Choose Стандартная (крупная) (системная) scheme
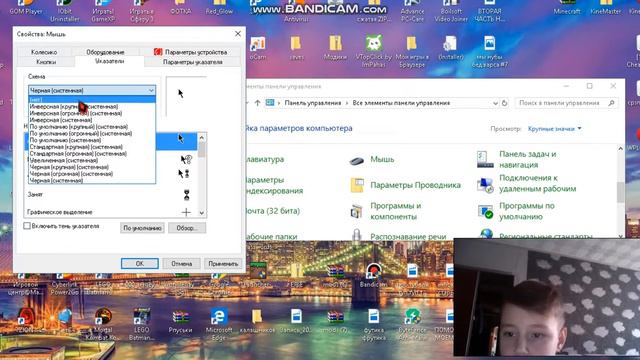640x360 pixels. [92, 147]
